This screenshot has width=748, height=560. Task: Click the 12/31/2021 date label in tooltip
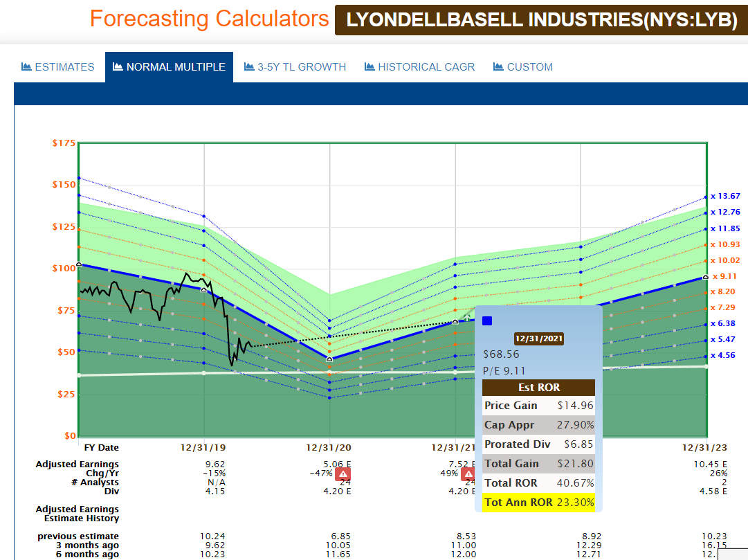538,338
